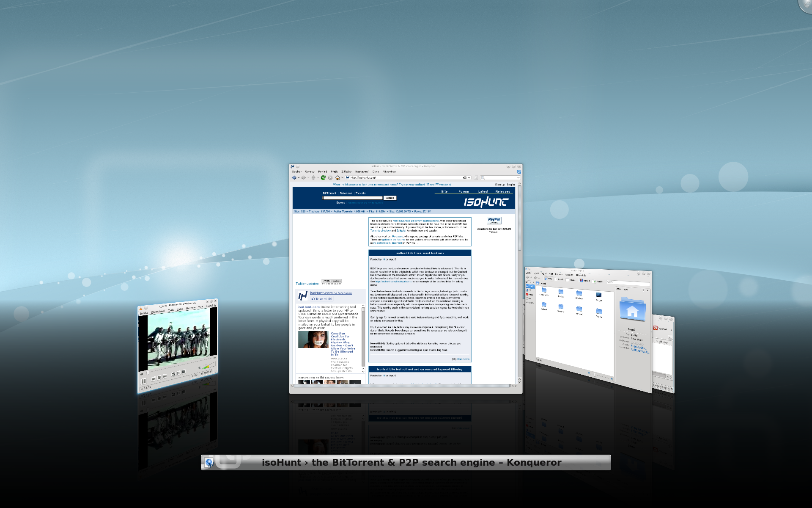Click Konqueror's Stop loading icon
This screenshot has width=812, height=508.
pos(330,178)
